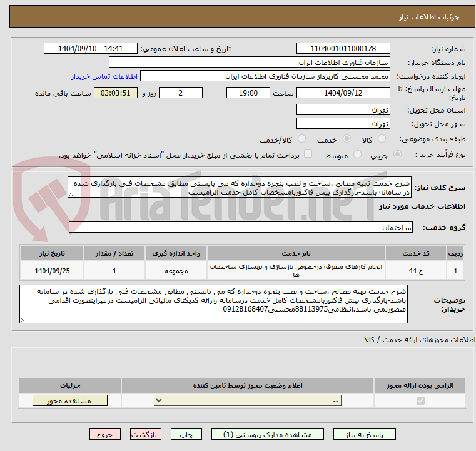Click the 'جزئیات' column header
Image resolution: width=476 pixels, height=451 pixels.
pyautogui.click(x=70, y=385)
